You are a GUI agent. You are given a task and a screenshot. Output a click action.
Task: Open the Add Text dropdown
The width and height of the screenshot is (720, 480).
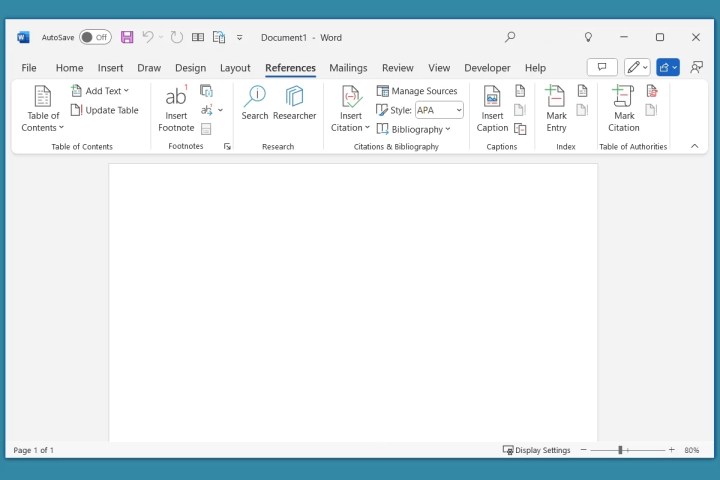pos(100,91)
